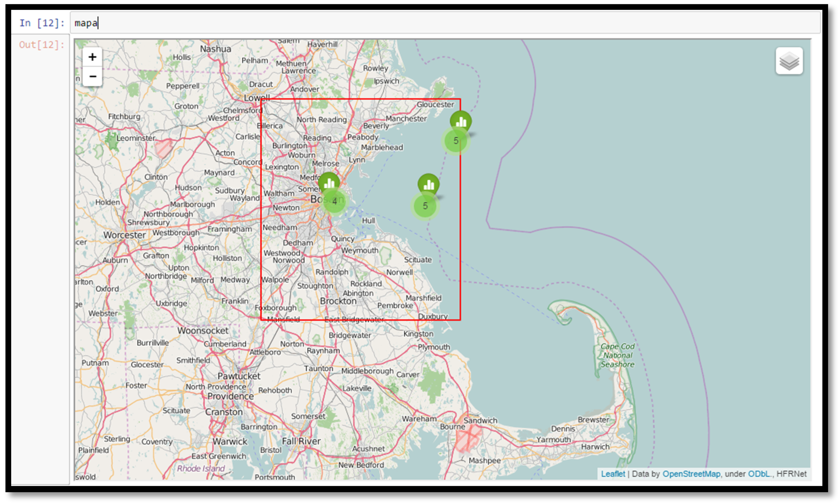Open the OpenStreetMap attribution link

(x=691, y=474)
